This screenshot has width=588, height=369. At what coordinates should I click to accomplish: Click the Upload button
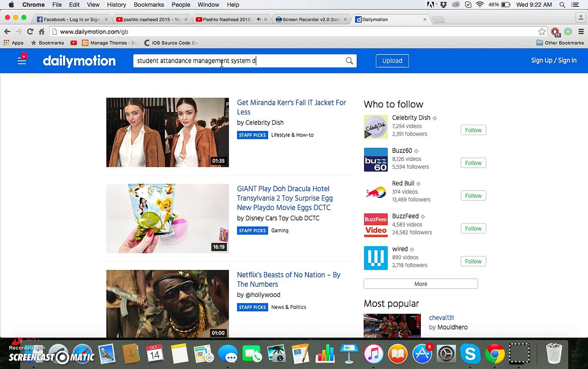pos(392,60)
